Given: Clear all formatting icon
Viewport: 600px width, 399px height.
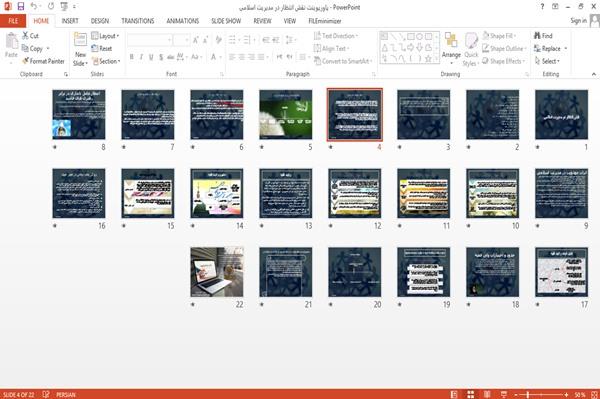Looking at the screenshot, I should point(218,40).
